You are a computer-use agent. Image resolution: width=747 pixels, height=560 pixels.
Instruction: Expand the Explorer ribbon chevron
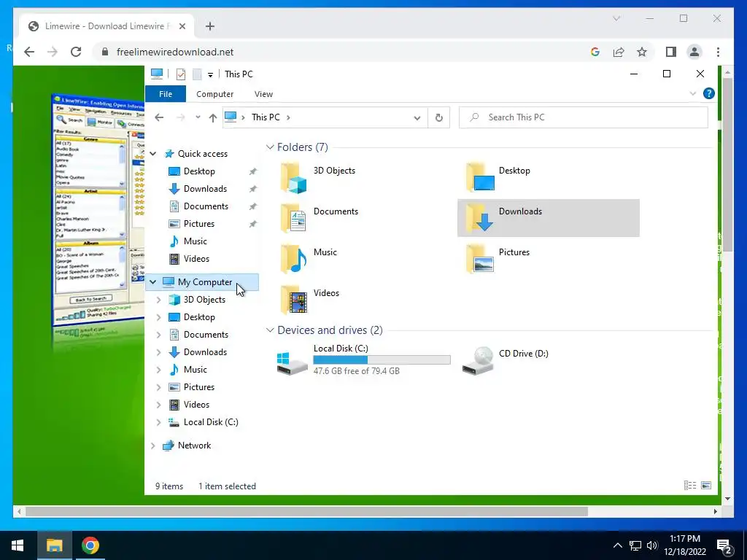click(x=693, y=94)
